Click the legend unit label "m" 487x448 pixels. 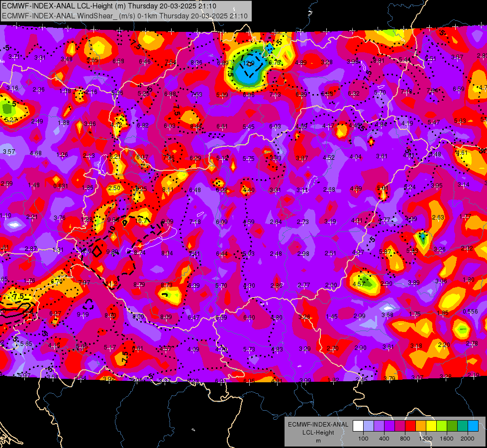pos(318,441)
